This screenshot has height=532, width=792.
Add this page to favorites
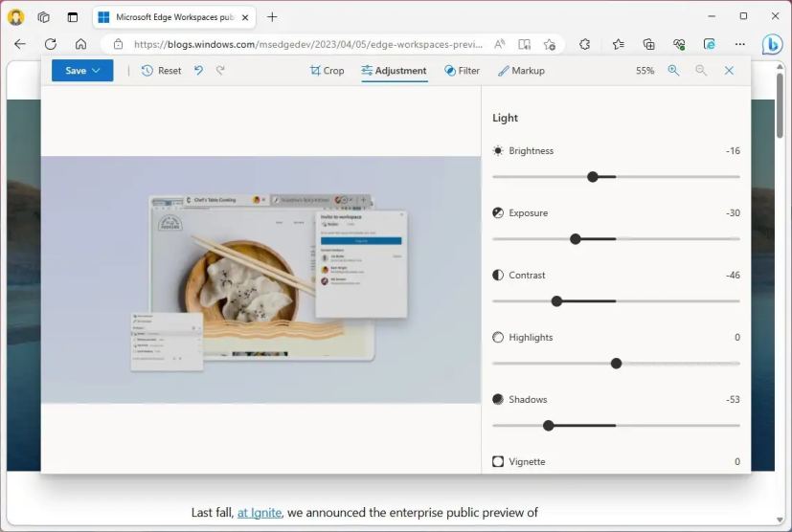coord(550,44)
